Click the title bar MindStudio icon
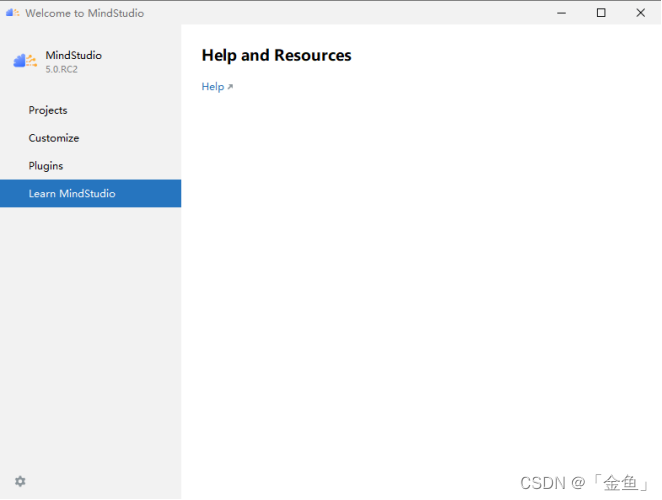The width and height of the screenshot is (662, 500). 13,13
